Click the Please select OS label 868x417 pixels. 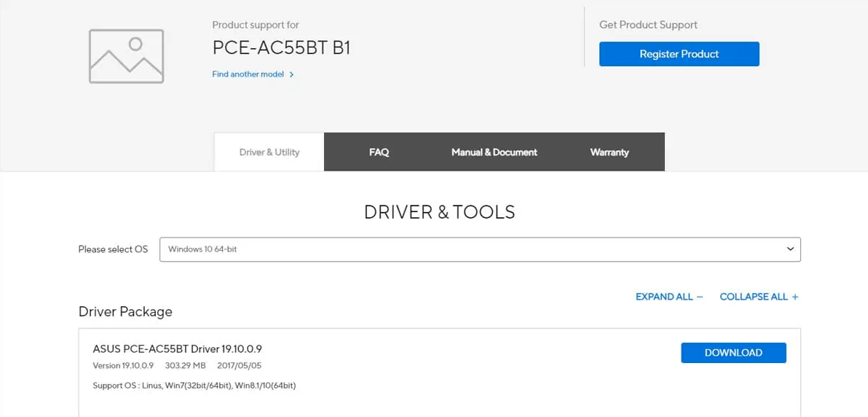[113, 249]
